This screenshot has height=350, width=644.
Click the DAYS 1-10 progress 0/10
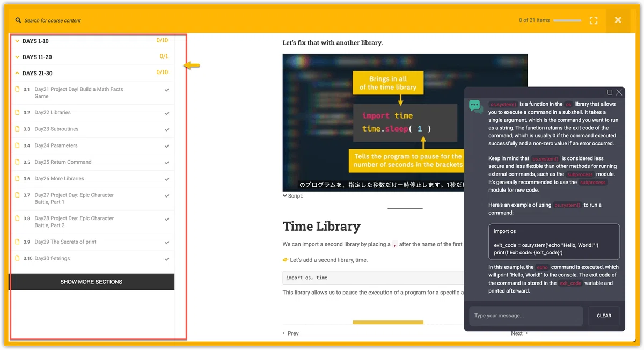point(162,40)
